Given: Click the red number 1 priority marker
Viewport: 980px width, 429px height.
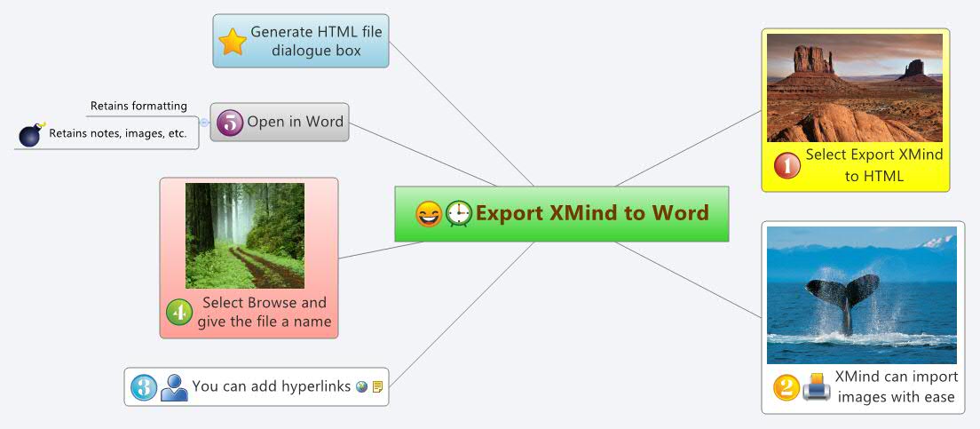Looking at the screenshot, I should 786,165.
